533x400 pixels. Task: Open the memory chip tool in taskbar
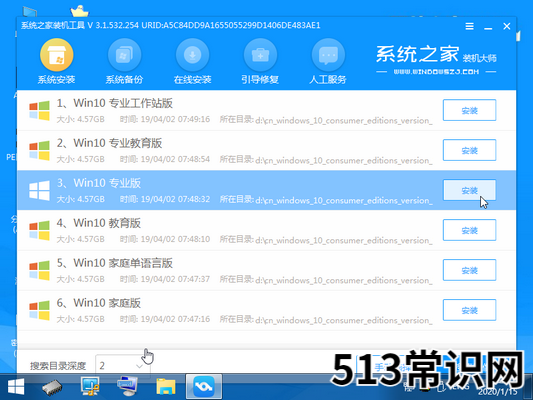tap(52, 387)
